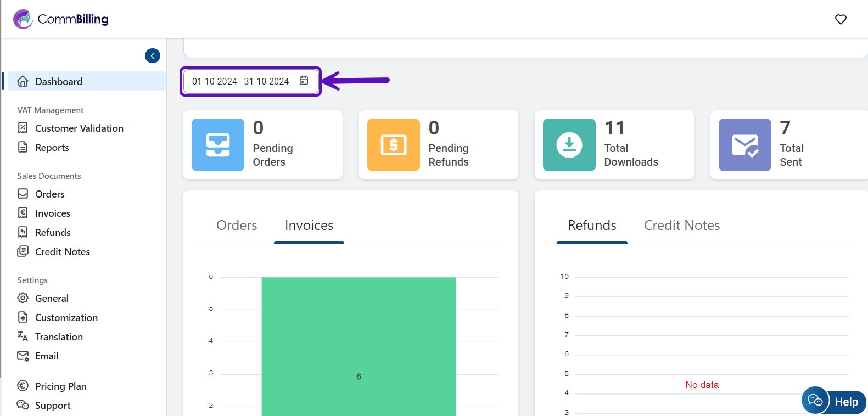Switch to the Orders chart tab
Image resolution: width=868 pixels, height=416 pixels.
237,226
